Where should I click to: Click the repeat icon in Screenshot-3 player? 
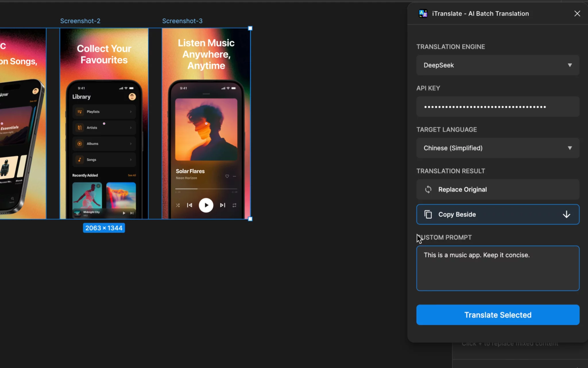pos(234,205)
